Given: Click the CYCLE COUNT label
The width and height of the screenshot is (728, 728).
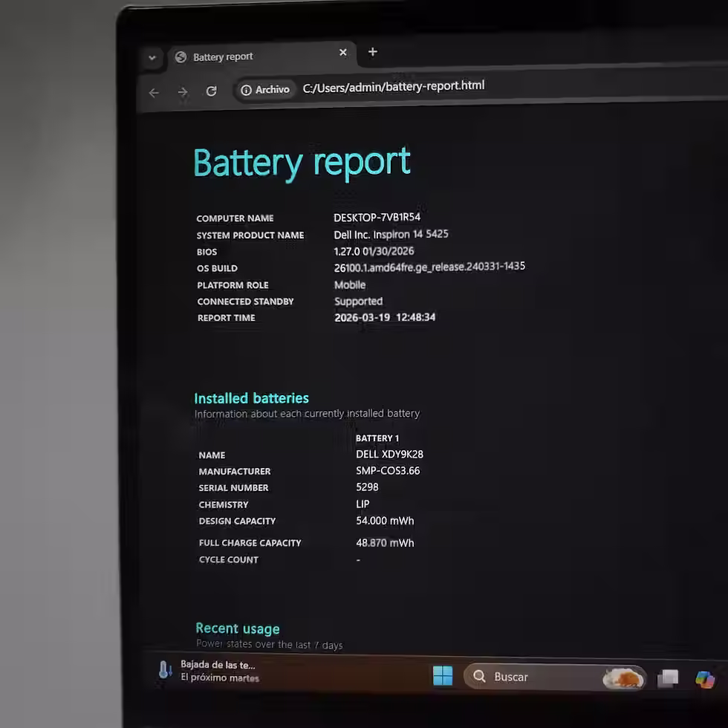Looking at the screenshot, I should (x=229, y=560).
